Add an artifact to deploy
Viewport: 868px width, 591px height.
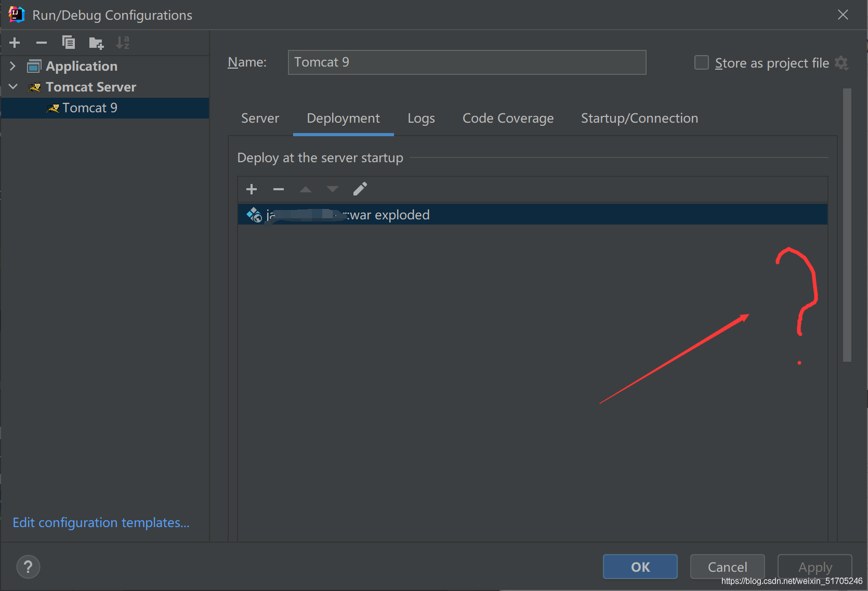pyautogui.click(x=252, y=189)
